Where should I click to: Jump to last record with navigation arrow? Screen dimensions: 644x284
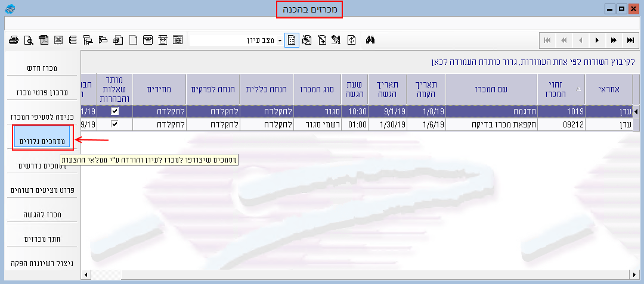630,40
